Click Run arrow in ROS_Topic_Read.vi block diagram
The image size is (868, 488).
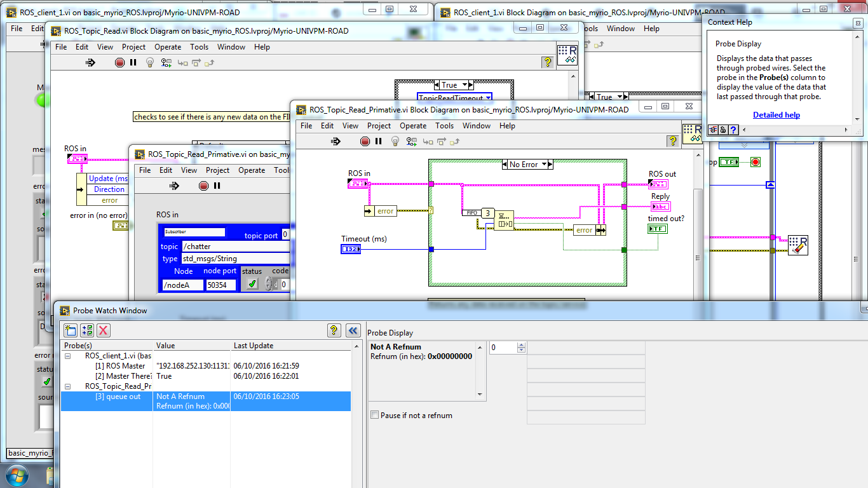pyautogui.click(x=90, y=62)
